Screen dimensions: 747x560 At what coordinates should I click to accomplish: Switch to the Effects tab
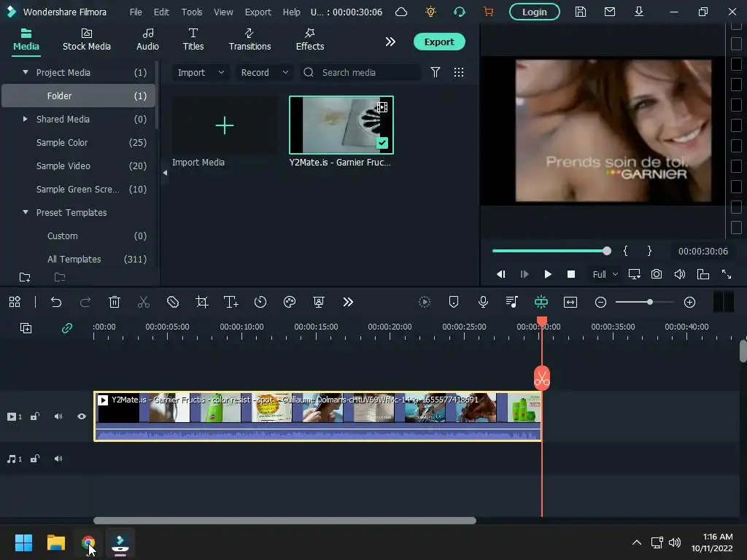click(309, 40)
